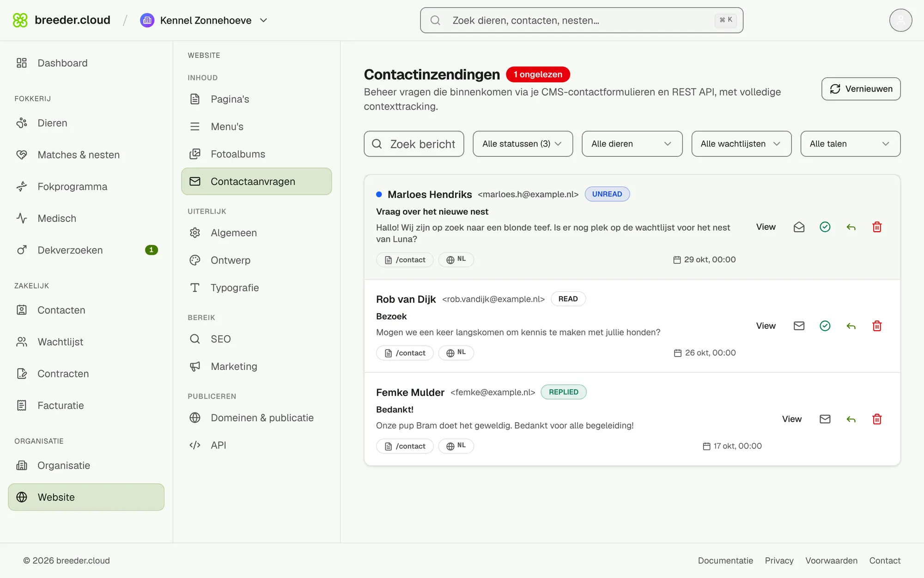Open the Documentatie footer link

click(725, 560)
